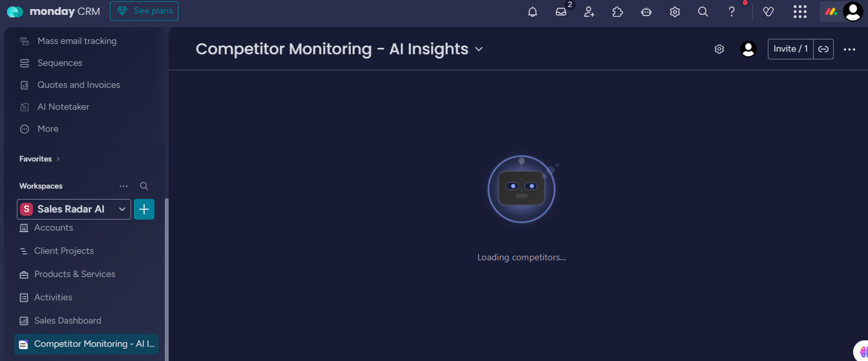Open the products switcher grid icon
Screen dimensions: 868x361
coord(800,12)
